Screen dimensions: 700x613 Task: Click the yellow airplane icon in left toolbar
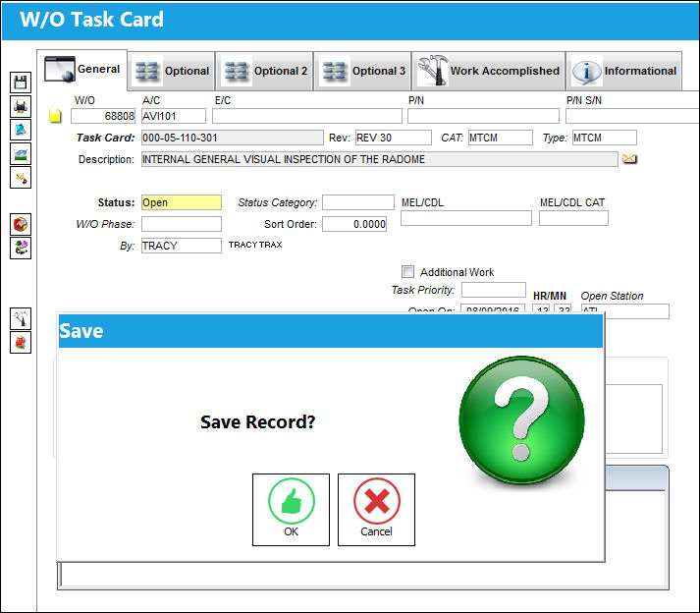coord(21,178)
